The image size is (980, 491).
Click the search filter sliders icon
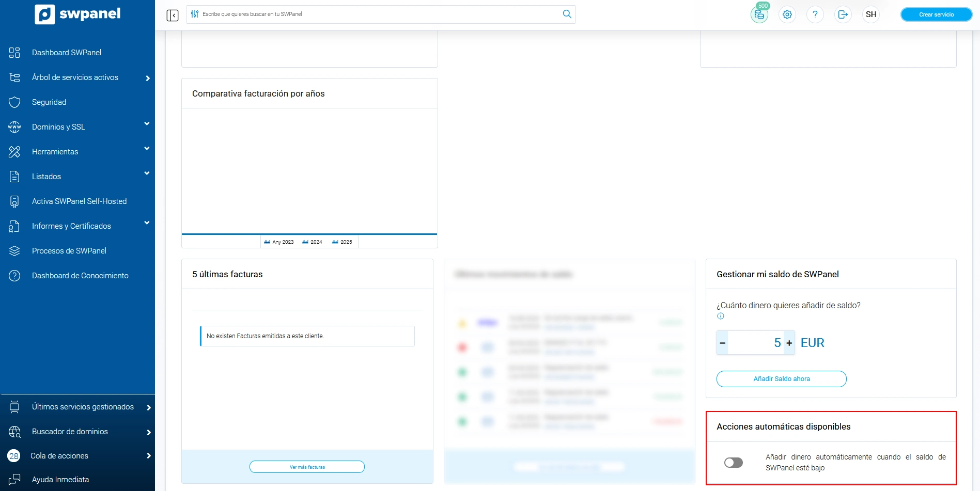195,14
